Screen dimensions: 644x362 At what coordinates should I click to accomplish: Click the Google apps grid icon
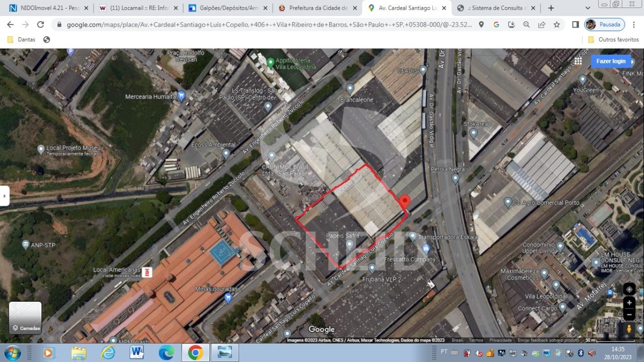pos(578,61)
